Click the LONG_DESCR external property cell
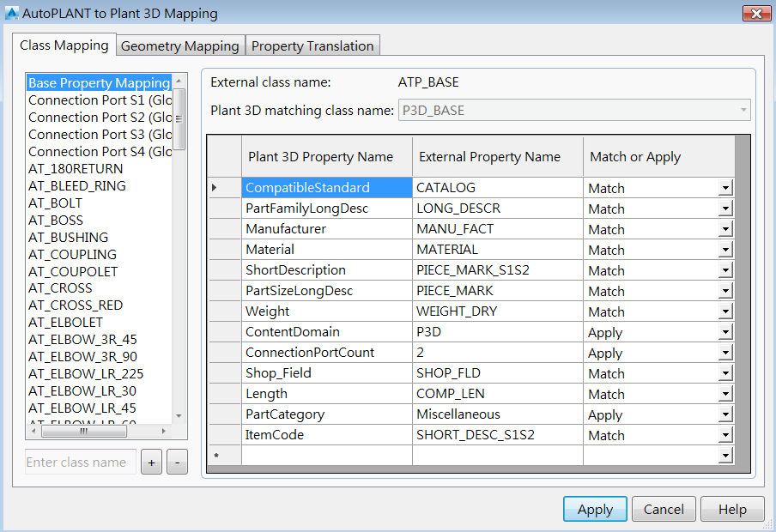Screen dimensions: 776x532 click(x=498, y=209)
